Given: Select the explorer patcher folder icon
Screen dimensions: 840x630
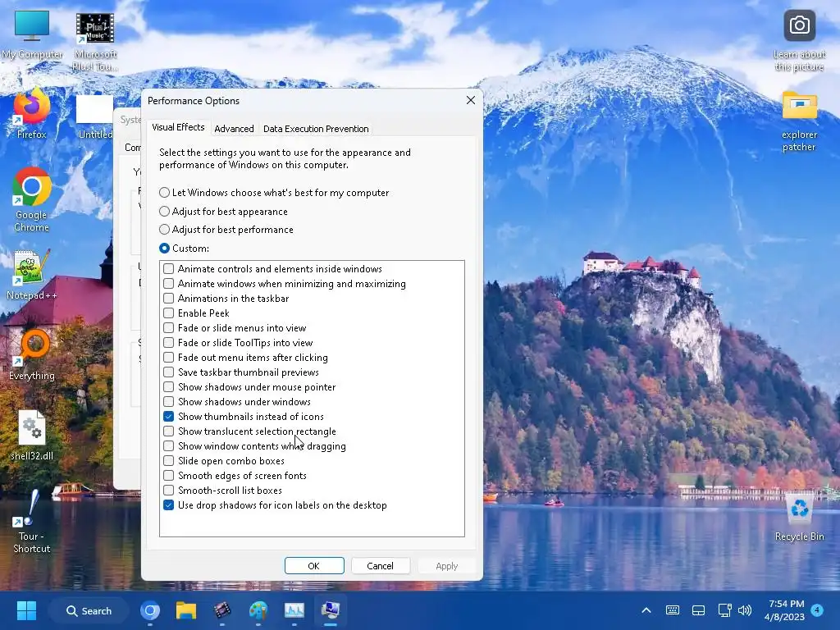Looking at the screenshot, I should [x=799, y=121].
